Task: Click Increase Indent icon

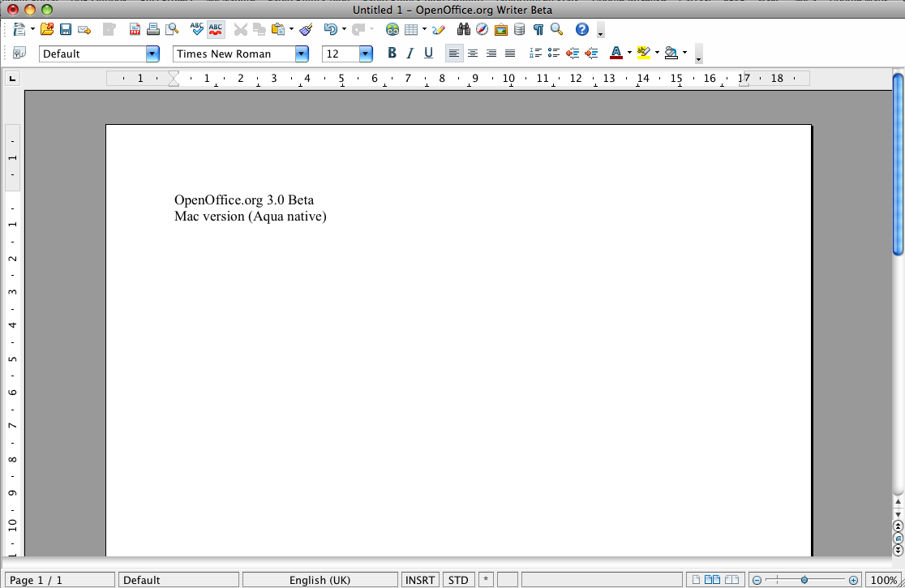Action: pyautogui.click(x=591, y=53)
